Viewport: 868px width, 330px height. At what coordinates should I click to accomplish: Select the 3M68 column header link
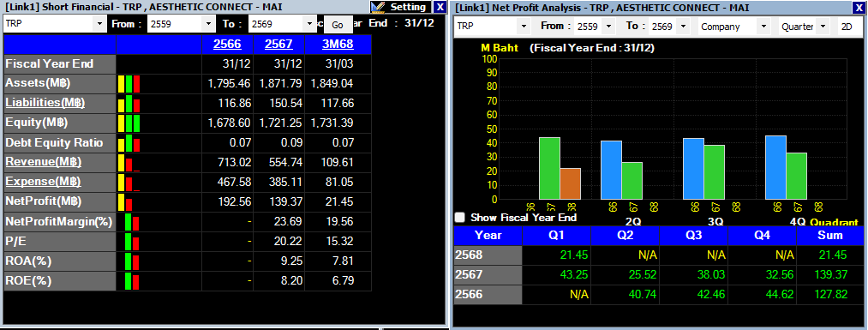point(338,45)
